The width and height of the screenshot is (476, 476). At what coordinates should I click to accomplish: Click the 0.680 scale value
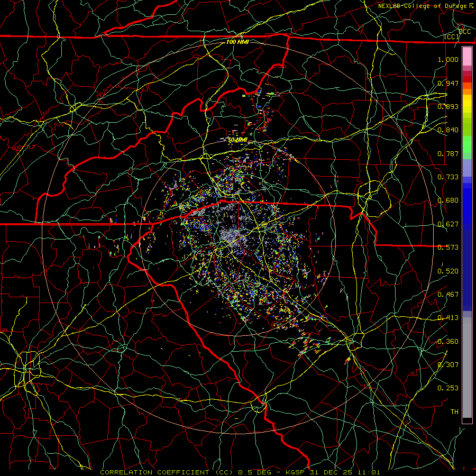[x=448, y=200]
